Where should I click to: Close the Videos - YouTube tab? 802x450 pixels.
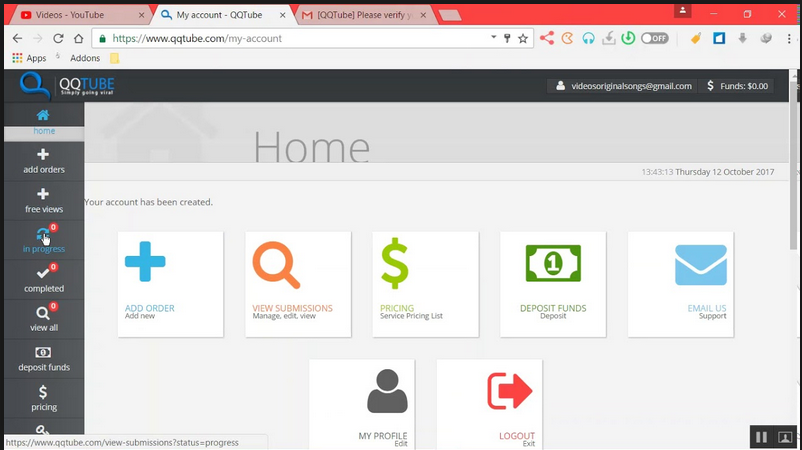tap(142, 15)
